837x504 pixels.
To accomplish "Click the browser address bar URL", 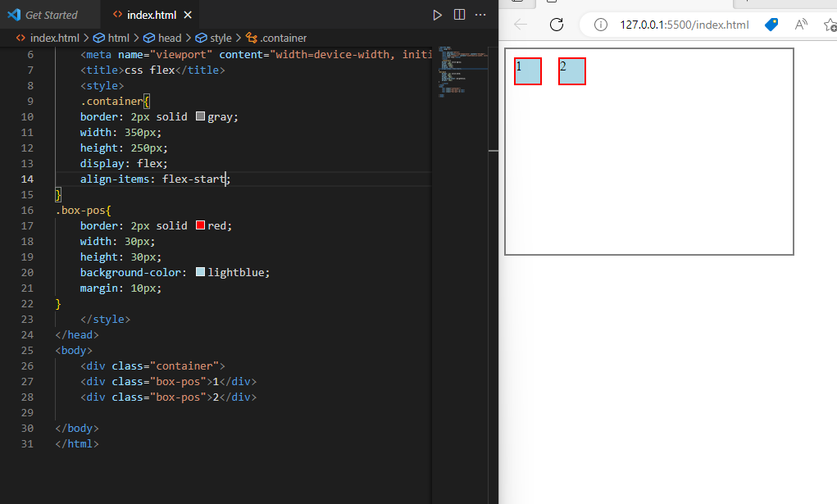I will coord(685,25).
